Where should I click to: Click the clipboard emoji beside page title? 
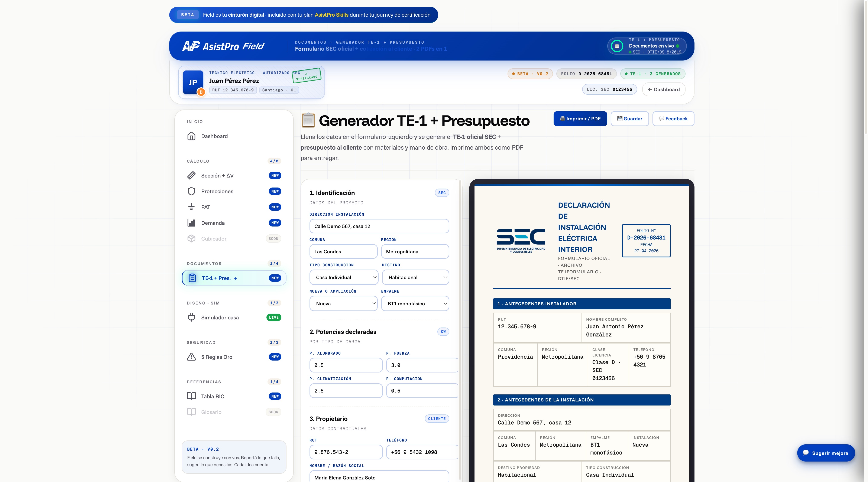[308, 120]
